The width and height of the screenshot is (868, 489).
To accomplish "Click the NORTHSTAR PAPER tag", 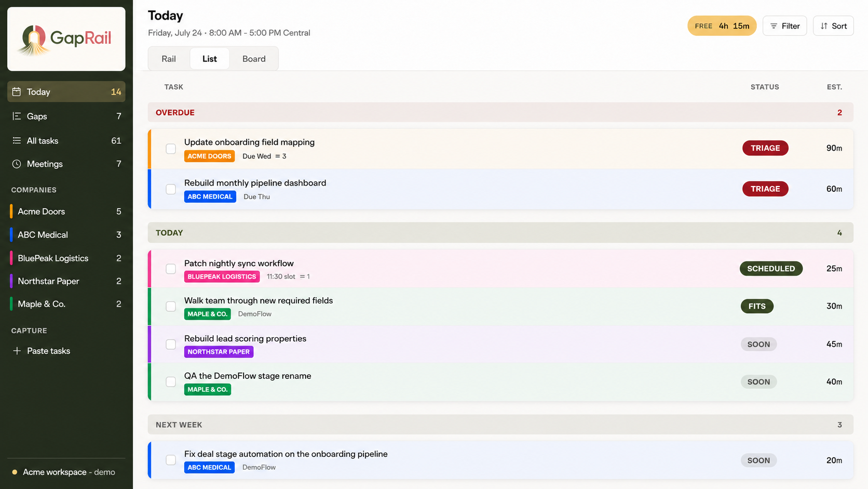I will click(219, 352).
